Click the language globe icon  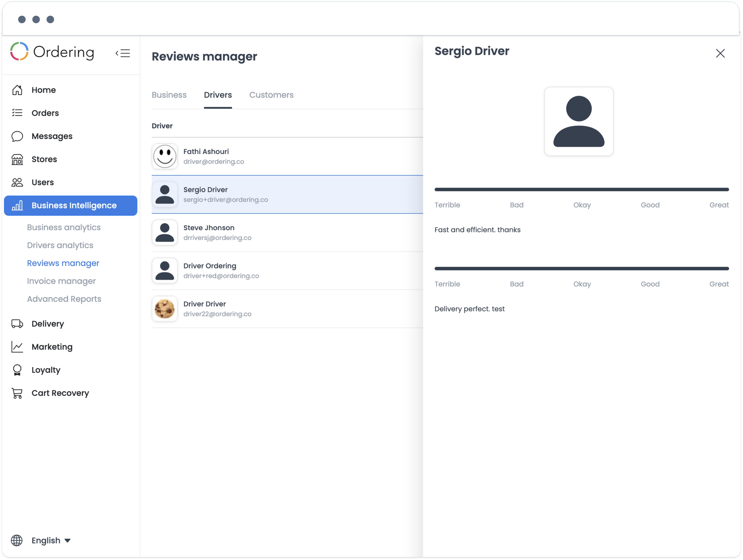click(17, 540)
